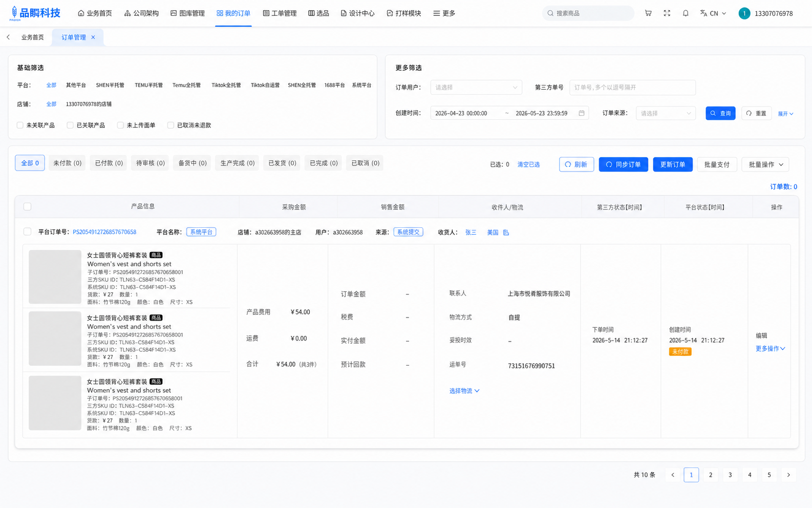Check the 未关联产品 checkbox
The image size is (812, 508).
point(20,125)
